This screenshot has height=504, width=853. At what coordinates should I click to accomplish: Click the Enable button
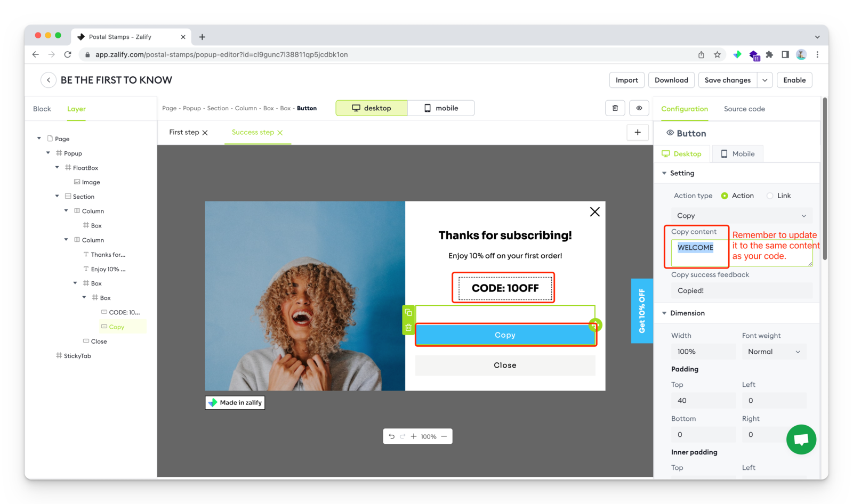[x=794, y=80]
